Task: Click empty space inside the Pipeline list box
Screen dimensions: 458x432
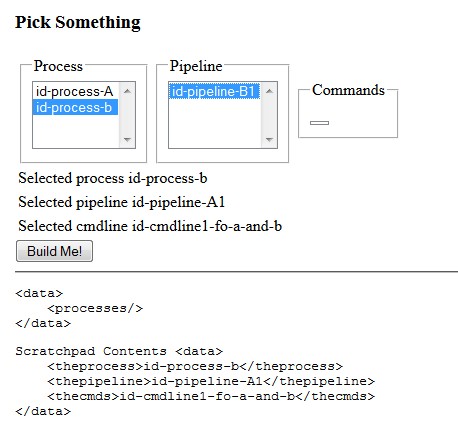Action: [x=215, y=123]
